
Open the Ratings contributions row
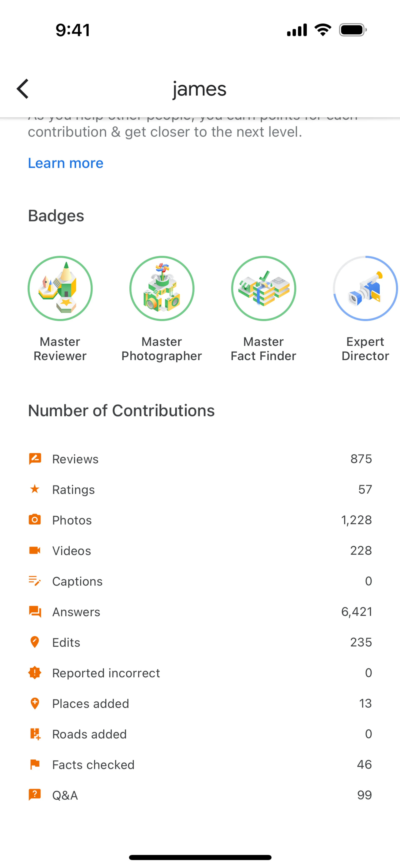[200, 489]
